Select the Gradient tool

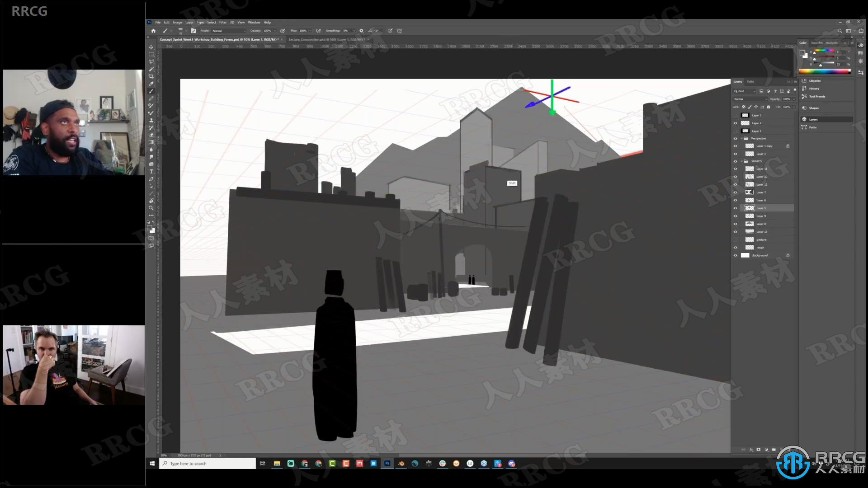(151, 142)
